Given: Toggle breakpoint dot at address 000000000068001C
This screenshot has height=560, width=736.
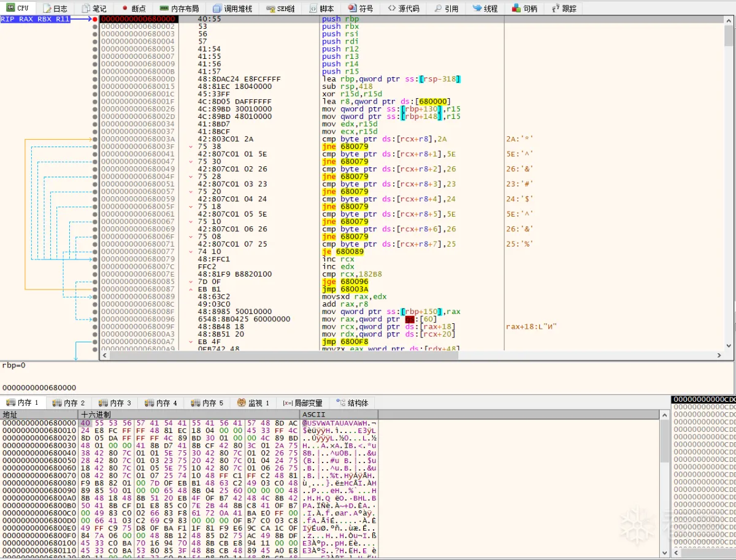Looking at the screenshot, I should 95,94.
